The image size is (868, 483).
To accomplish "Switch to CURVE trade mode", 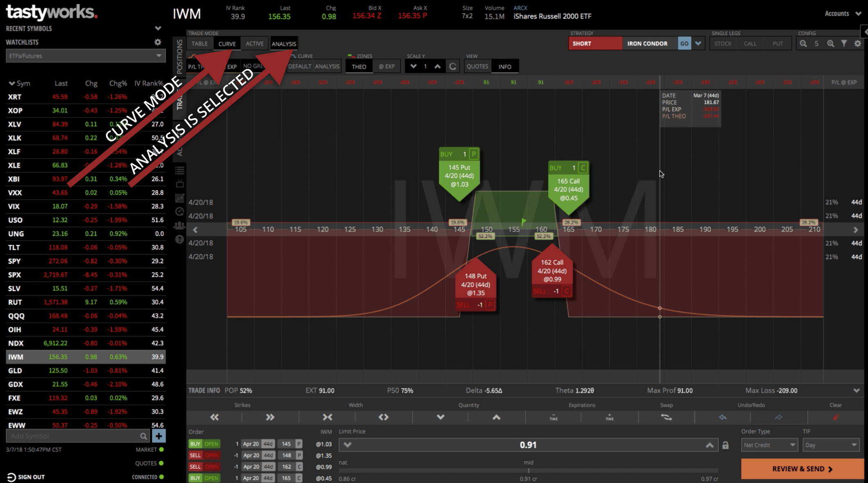I will (227, 43).
